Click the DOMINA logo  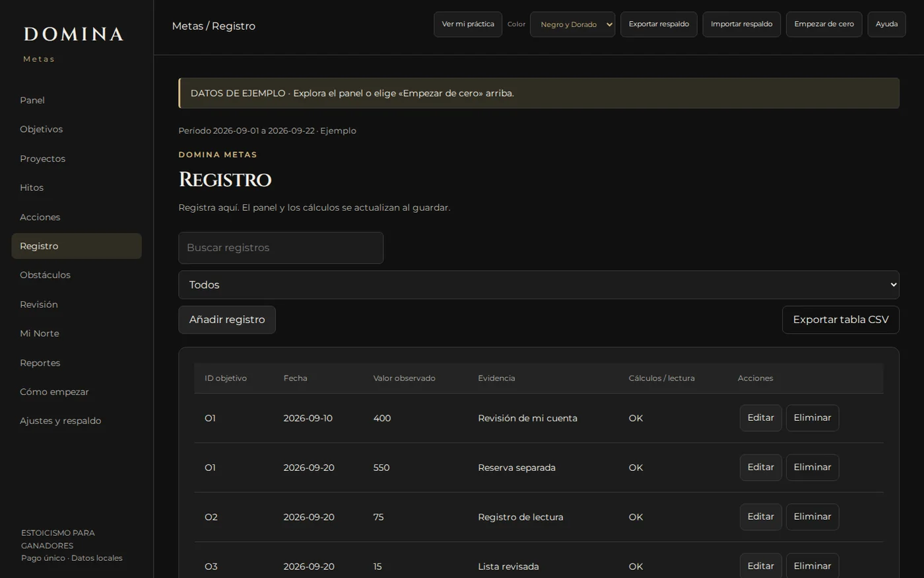[73, 34]
